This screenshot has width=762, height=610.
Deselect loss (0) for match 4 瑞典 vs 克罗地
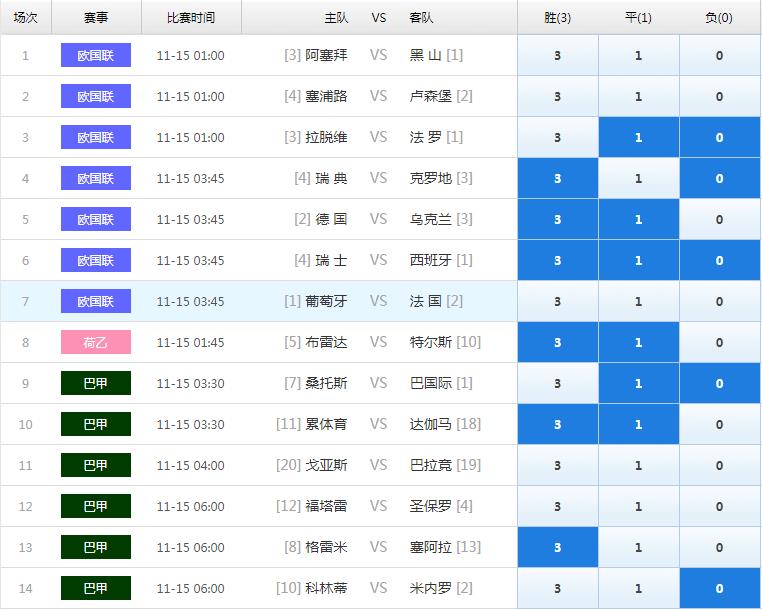tap(720, 178)
